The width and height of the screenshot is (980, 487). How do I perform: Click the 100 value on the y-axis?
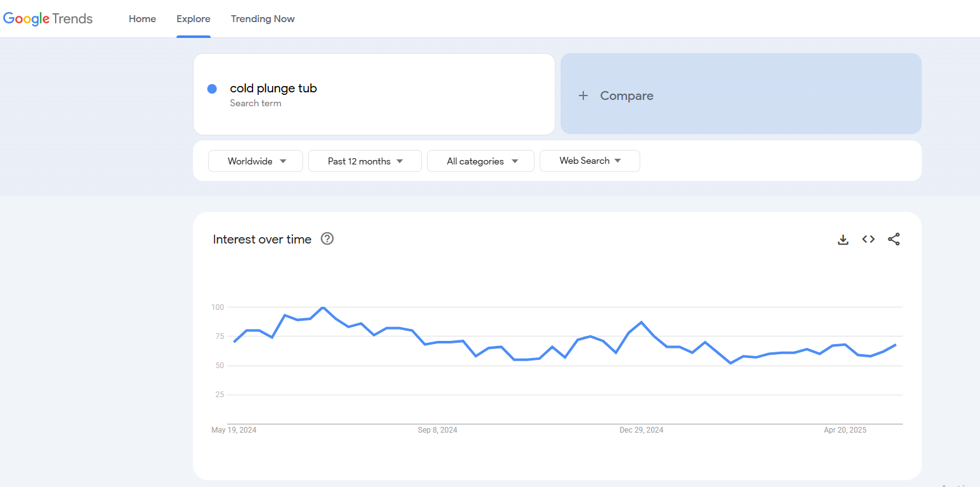[x=218, y=307]
